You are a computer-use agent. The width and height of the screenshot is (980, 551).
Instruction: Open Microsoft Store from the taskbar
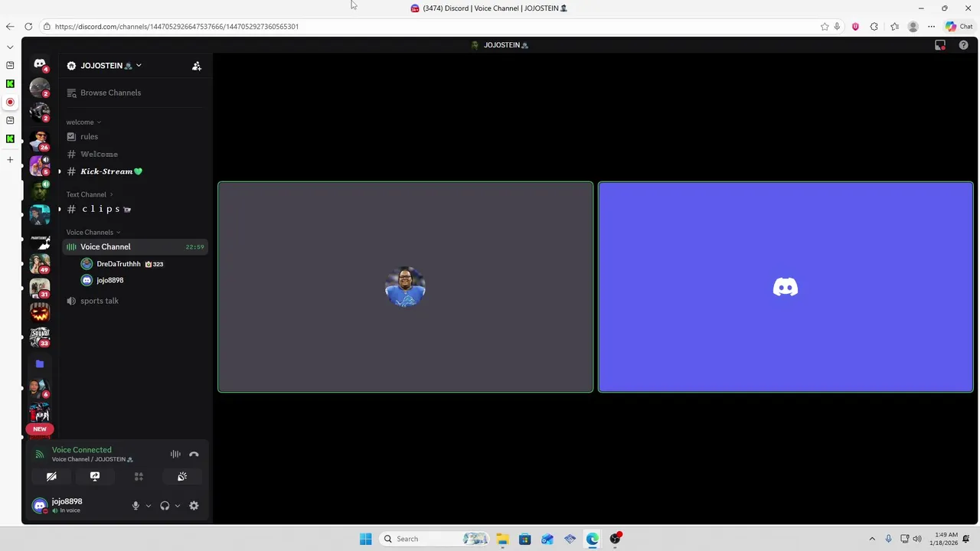(524, 539)
